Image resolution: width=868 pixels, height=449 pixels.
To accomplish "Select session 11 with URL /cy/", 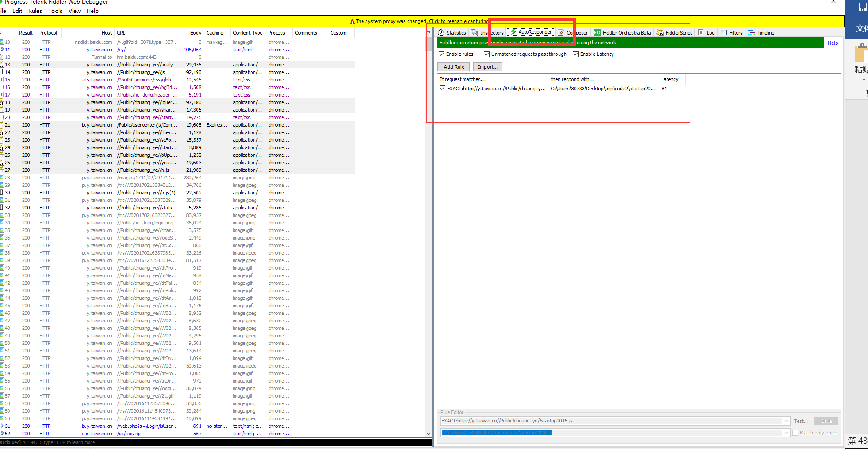I will click(177, 50).
